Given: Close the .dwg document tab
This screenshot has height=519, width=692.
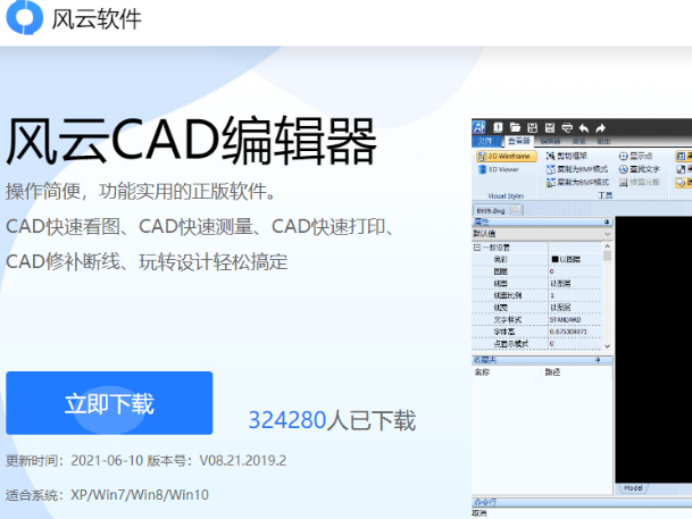Looking at the screenshot, I should [515, 210].
